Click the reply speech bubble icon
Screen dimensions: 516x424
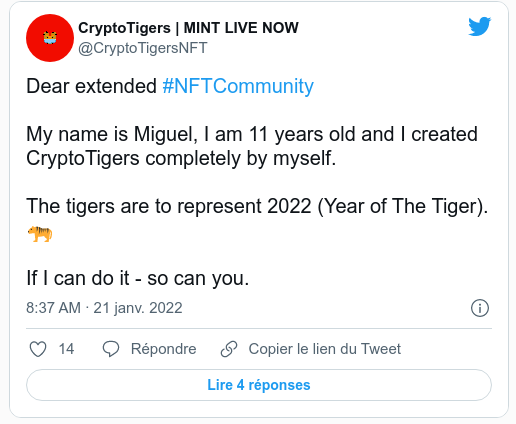111,349
